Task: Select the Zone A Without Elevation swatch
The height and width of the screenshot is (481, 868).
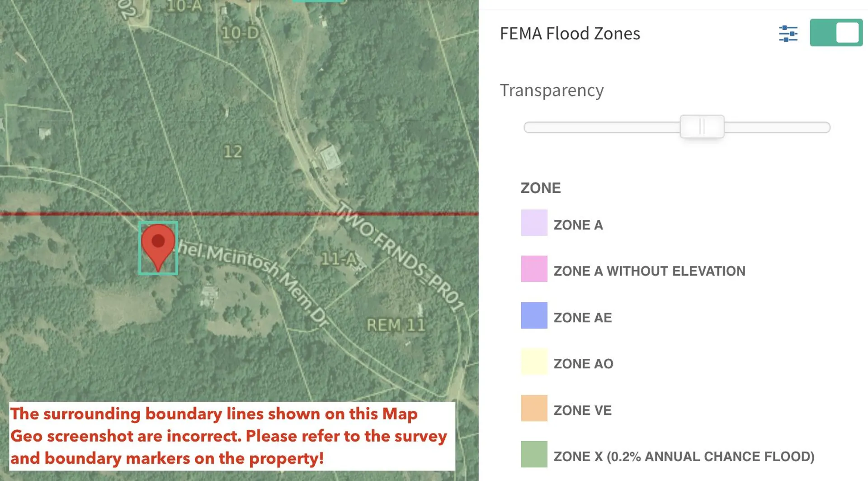Action: [x=534, y=269]
